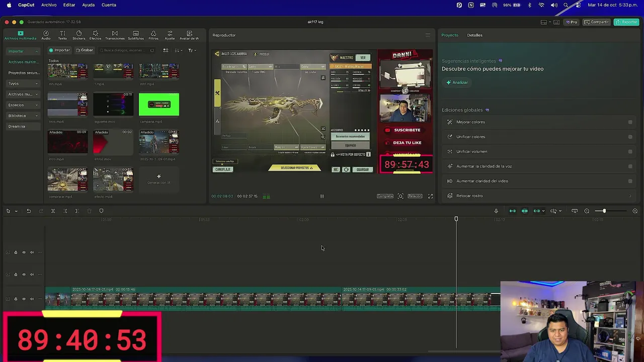The image size is (644, 362).
Task: Trim right of playhead tool
Action: (76, 211)
